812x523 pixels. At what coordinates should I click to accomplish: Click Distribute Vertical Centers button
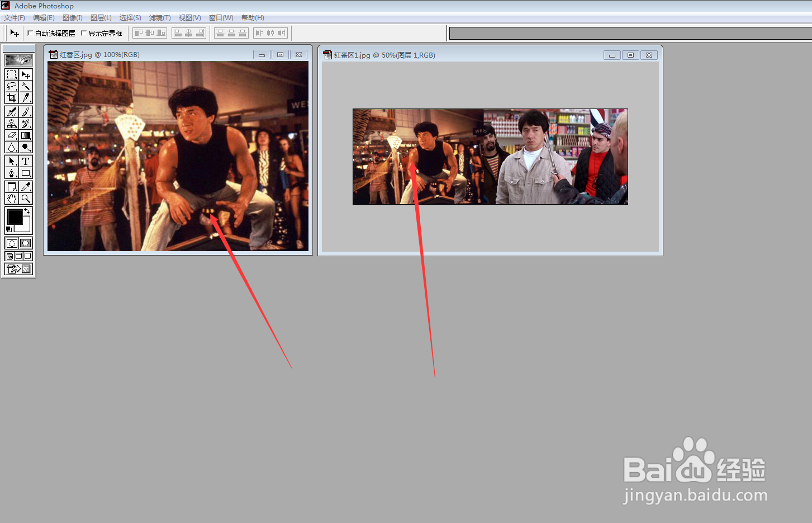tap(231, 33)
